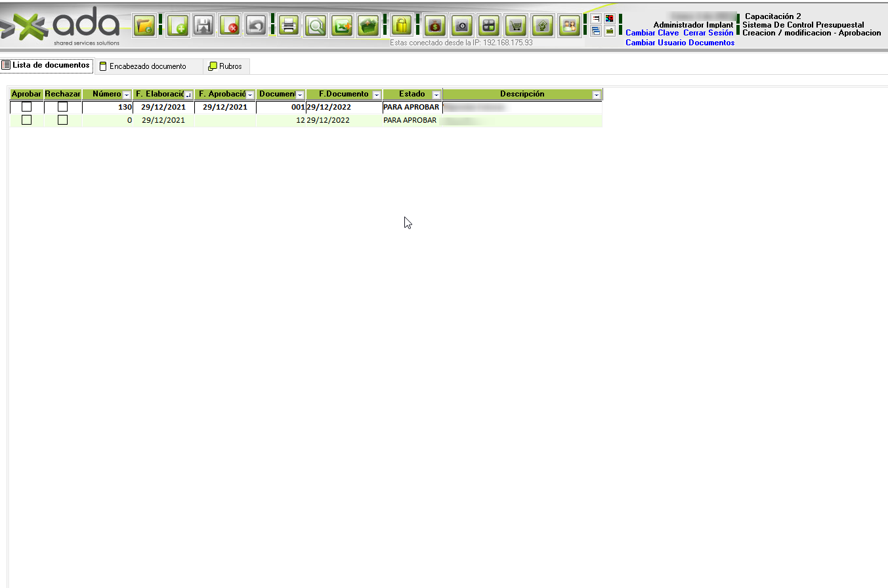Check Rechazar box for document 130

(x=62, y=107)
